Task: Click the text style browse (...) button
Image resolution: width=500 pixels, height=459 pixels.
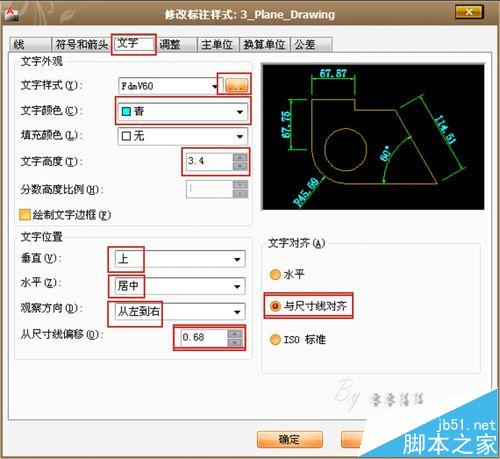Action: (x=237, y=85)
